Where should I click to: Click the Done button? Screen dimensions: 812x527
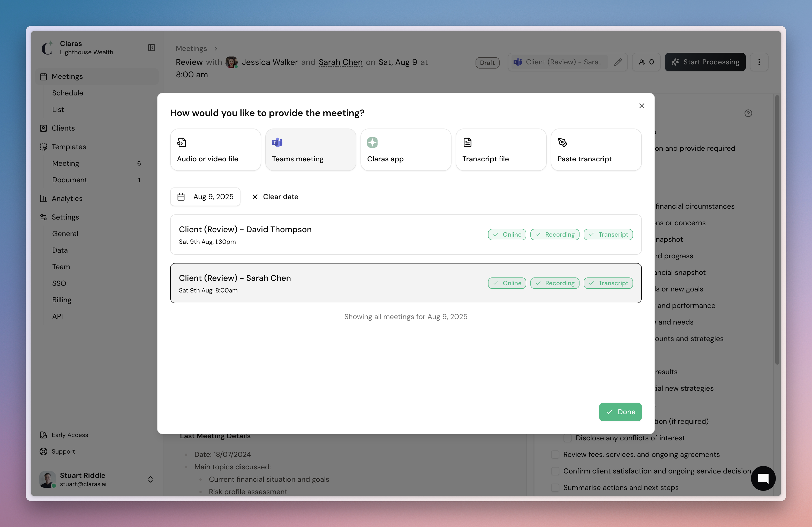click(620, 412)
